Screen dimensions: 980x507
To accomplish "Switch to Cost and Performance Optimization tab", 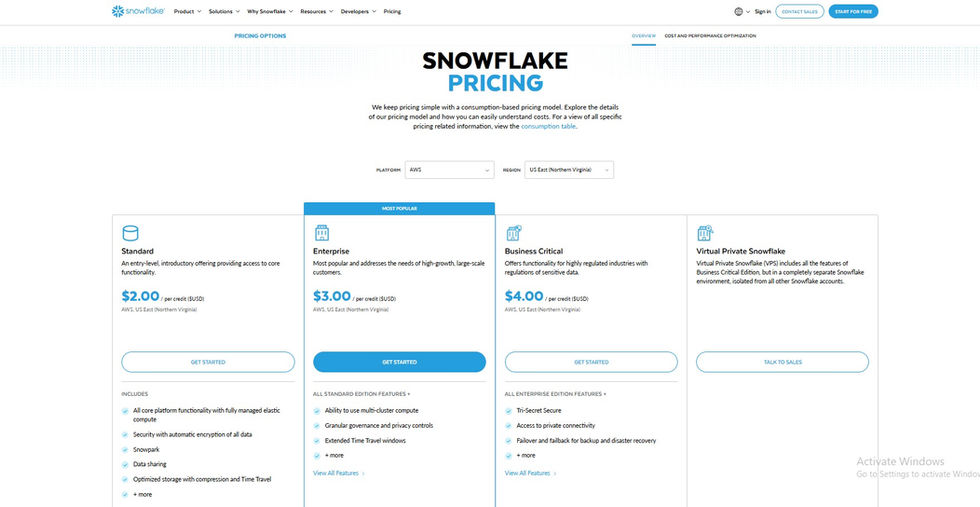I will (x=710, y=36).
